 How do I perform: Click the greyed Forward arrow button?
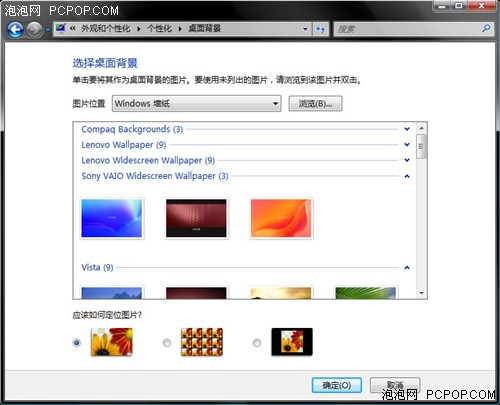(34, 30)
